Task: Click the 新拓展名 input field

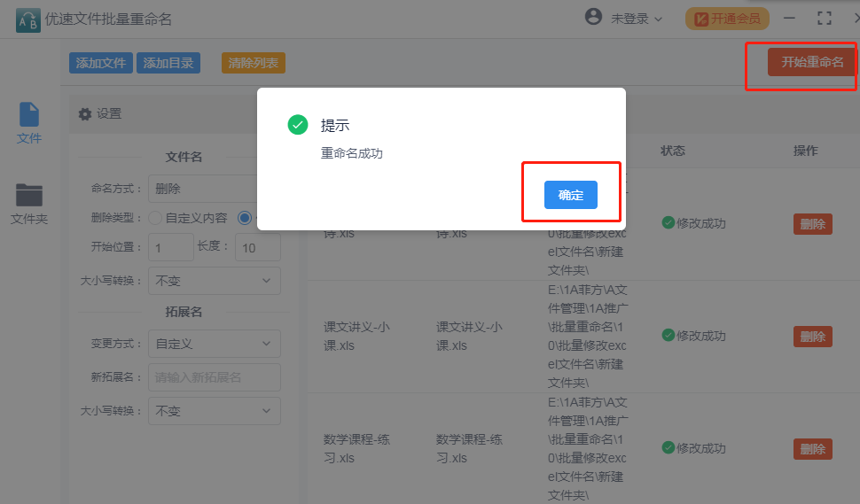Action: tap(215, 377)
